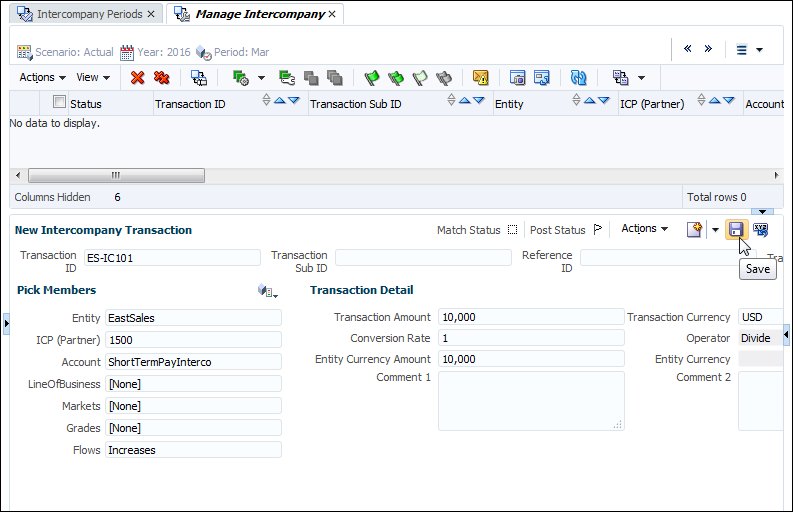This screenshot has width=793, height=512.
Task: Click the Flows field Increases
Action: coord(193,450)
